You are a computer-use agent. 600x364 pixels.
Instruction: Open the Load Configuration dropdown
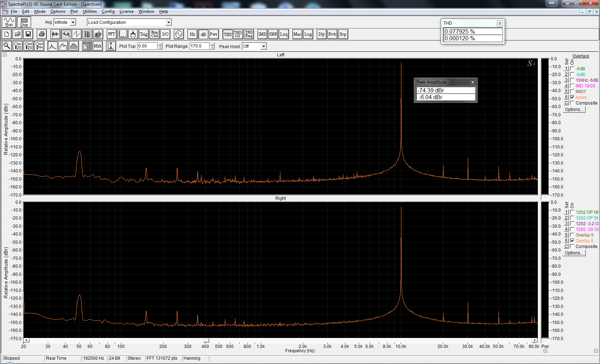[x=169, y=22]
